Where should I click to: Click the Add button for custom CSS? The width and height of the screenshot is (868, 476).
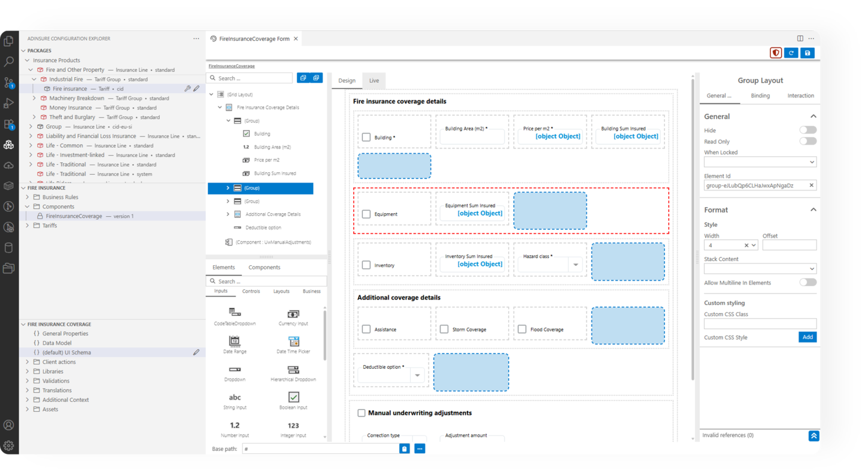point(807,337)
